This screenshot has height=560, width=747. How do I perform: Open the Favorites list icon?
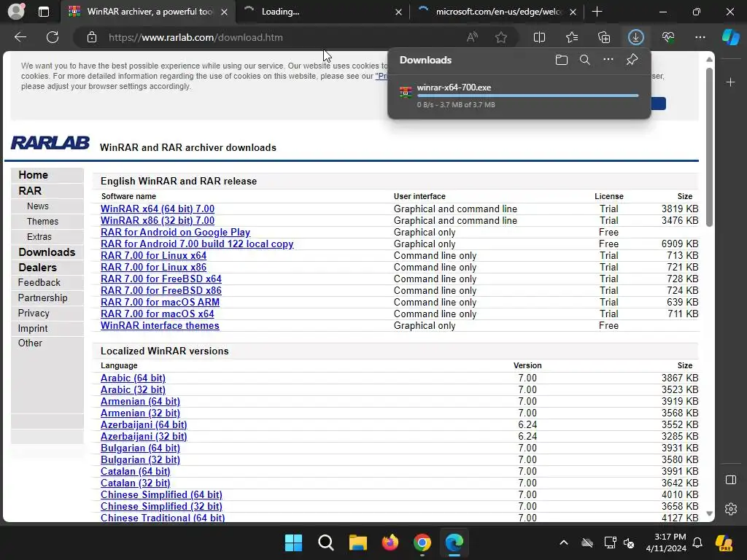click(x=572, y=37)
